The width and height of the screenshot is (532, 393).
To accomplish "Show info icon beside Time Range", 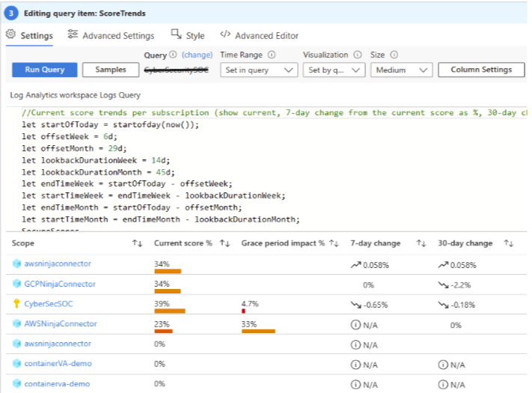I will click(272, 55).
